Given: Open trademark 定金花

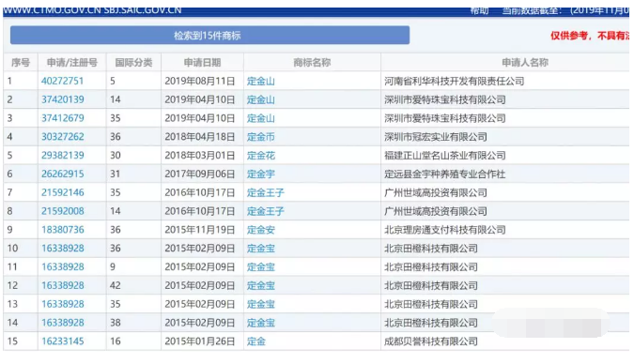Looking at the screenshot, I should [261, 155].
